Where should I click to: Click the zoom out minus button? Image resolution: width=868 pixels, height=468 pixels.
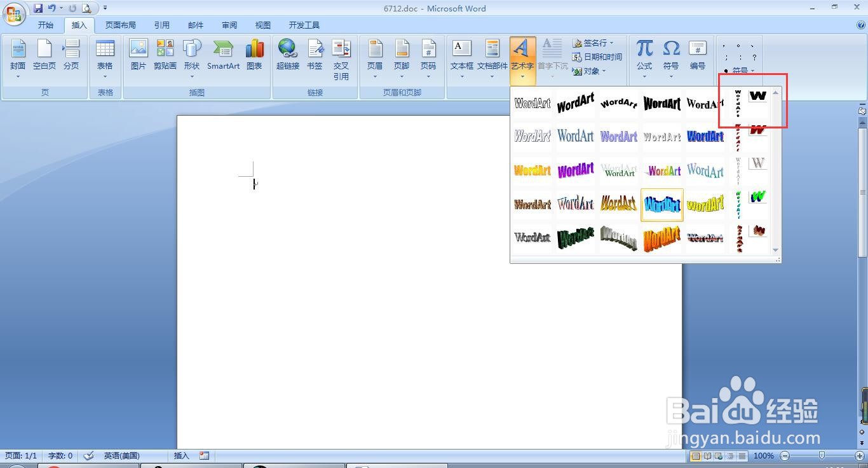click(785, 456)
